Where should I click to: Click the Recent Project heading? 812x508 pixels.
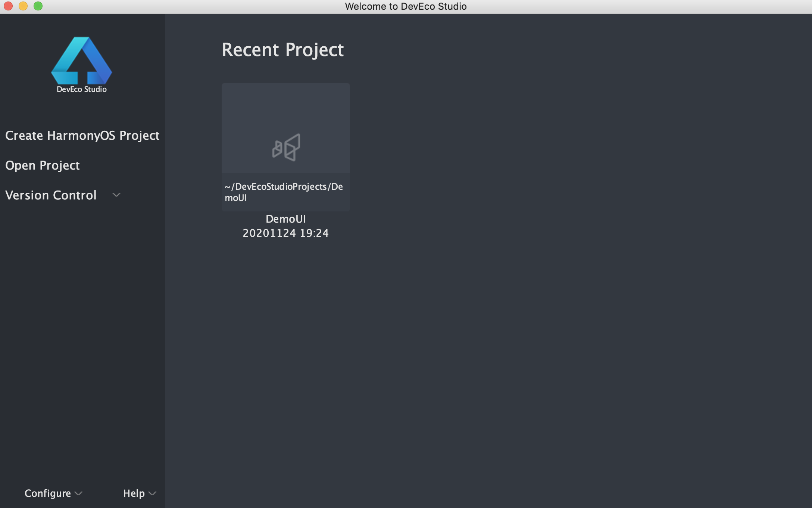pyautogui.click(x=283, y=50)
